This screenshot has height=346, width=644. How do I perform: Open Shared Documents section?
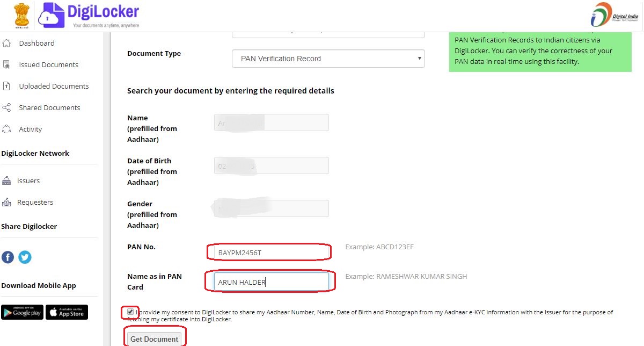pyautogui.click(x=49, y=107)
